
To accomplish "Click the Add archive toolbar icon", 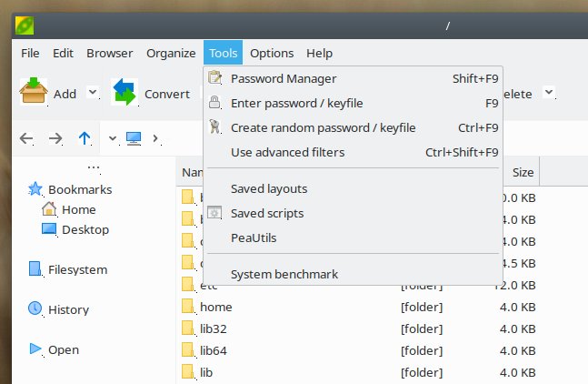I will click(34, 92).
